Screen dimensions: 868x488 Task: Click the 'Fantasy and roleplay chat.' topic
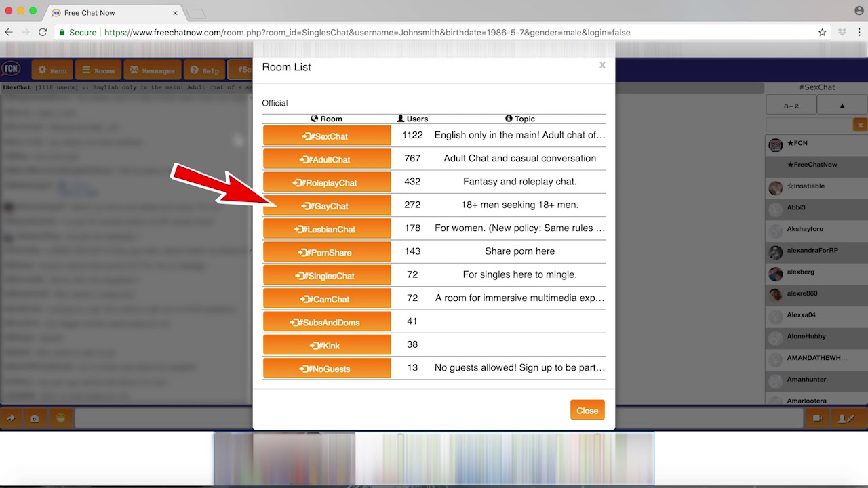click(519, 182)
